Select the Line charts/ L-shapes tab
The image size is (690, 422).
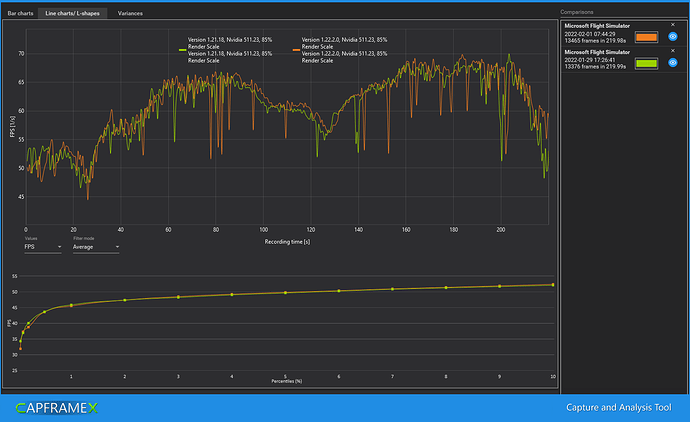[73, 13]
